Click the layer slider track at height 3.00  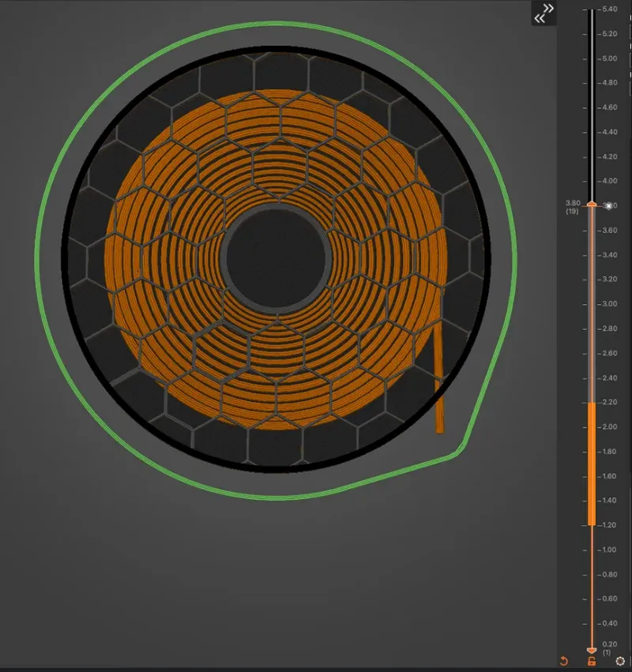[592, 304]
